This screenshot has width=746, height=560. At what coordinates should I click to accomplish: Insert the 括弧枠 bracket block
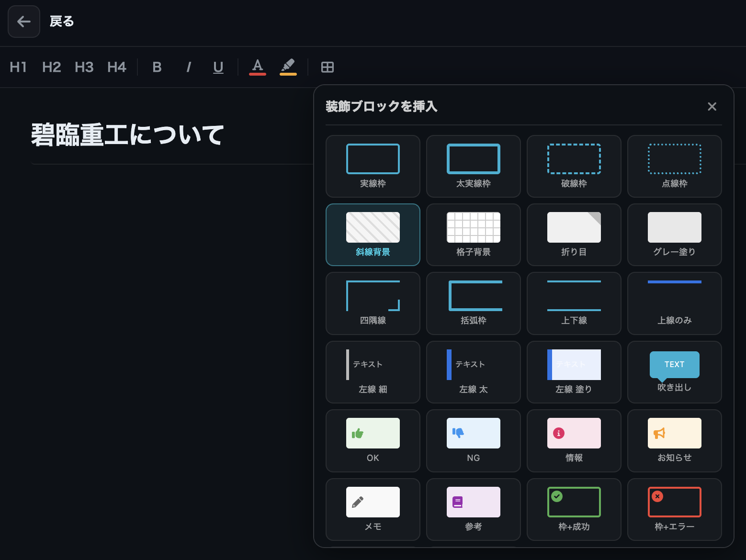(474, 303)
